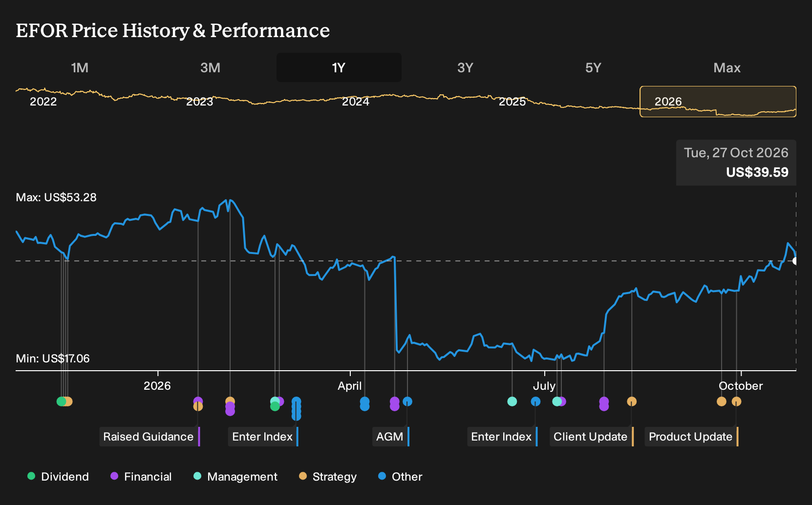Click the April axis label

pos(350,386)
